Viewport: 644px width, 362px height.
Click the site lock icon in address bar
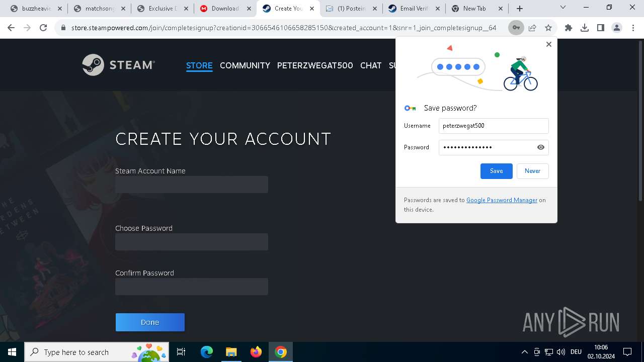63,28
